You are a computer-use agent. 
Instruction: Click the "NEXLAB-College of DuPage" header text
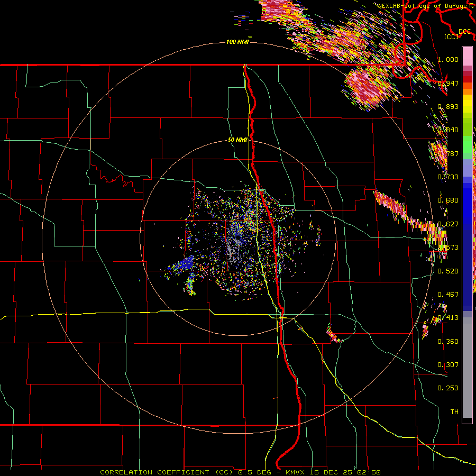(x=424, y=6)
